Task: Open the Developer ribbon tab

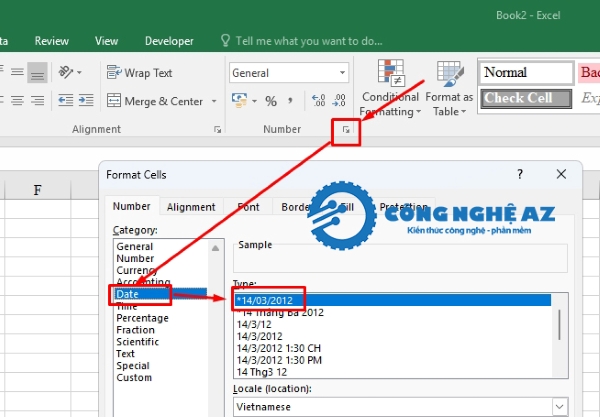Action: pyautogui.click(x=169, y=41)
